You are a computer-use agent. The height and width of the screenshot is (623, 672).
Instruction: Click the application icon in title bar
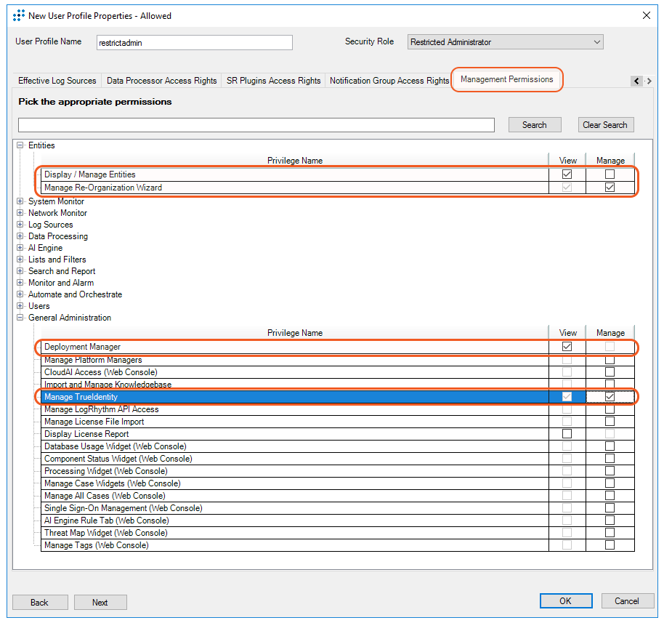pos(19,15)
